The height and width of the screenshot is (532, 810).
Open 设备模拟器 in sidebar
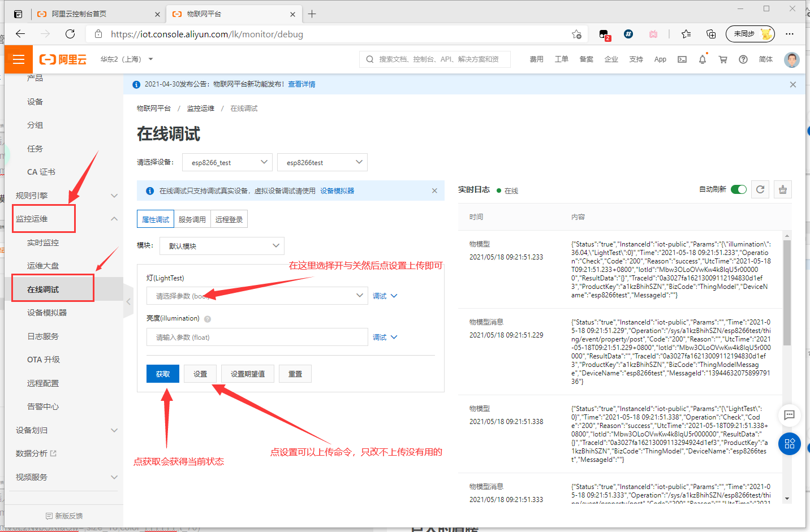coord(47,313)
